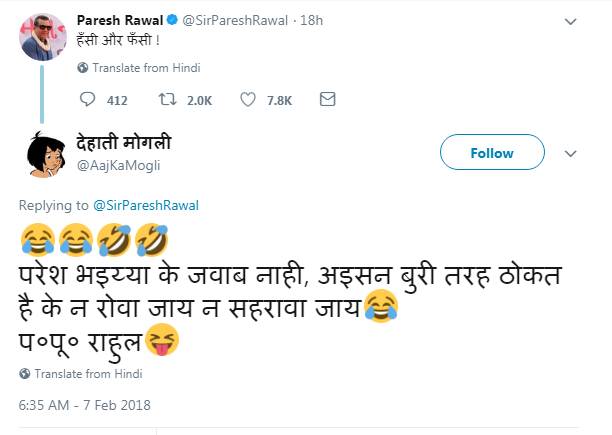Viewport: 612px width, 435px height.
Task: Open @SirParesRawal mention in Replying to
Action: (x=146, y=206)
